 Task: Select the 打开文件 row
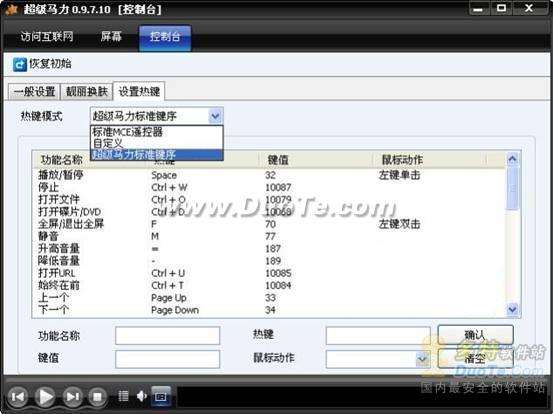[269, 200]
